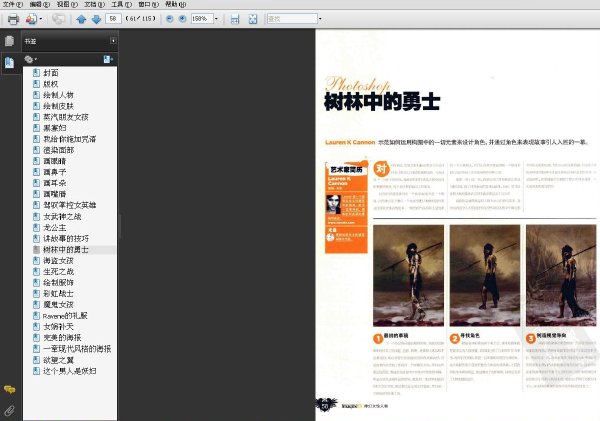
Task: Click the Print icon in the toolbar
Action: tap(13, 19)
